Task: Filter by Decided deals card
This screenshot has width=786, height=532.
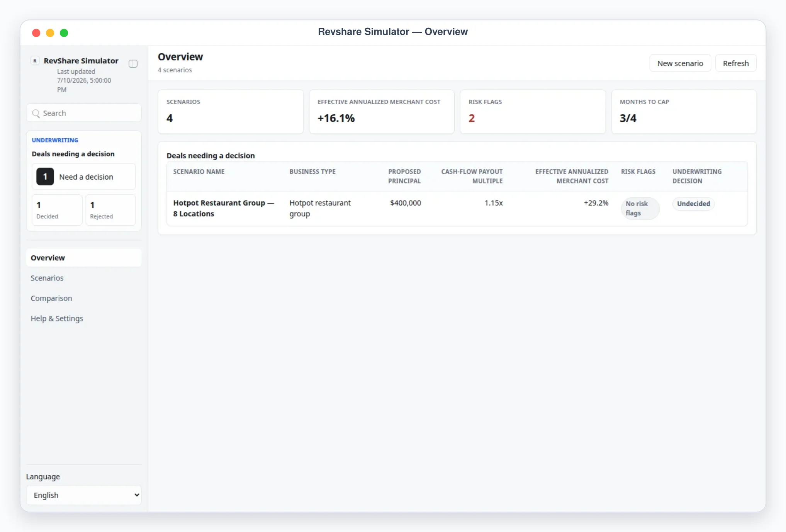Action: coord(57,210)
